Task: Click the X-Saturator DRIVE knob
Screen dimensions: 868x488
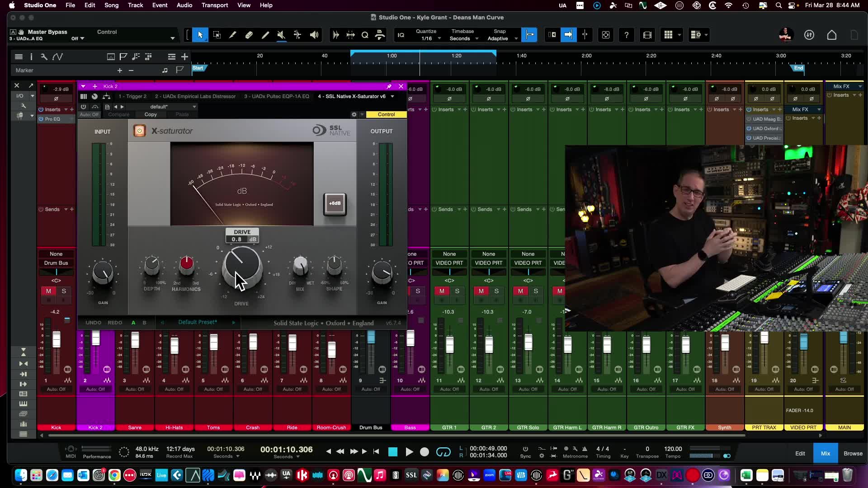Action: tap(241, 267)
